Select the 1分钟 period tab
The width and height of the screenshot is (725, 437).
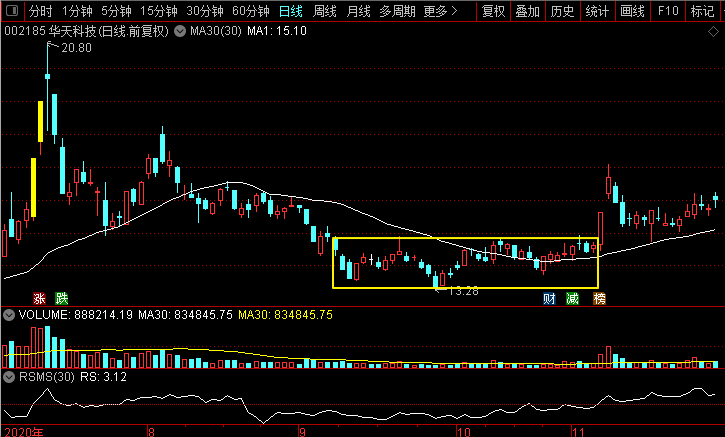tap(77, 11)
